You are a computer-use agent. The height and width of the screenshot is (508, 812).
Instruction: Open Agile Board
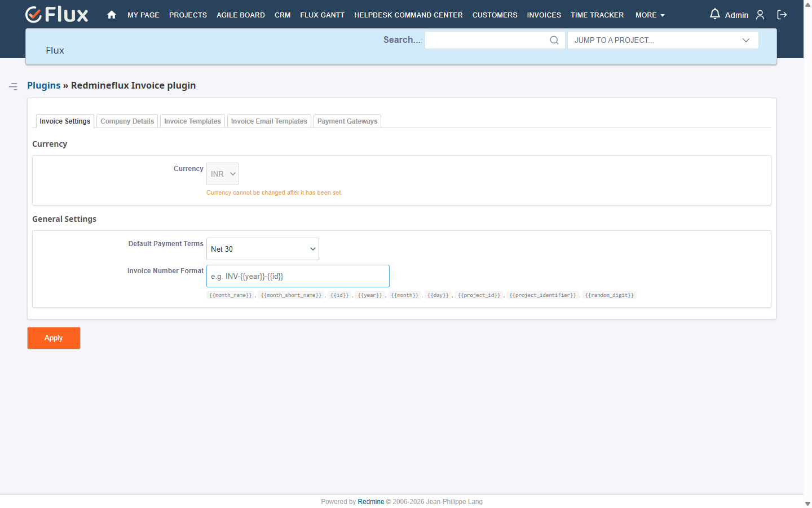[x=241, y=15]
